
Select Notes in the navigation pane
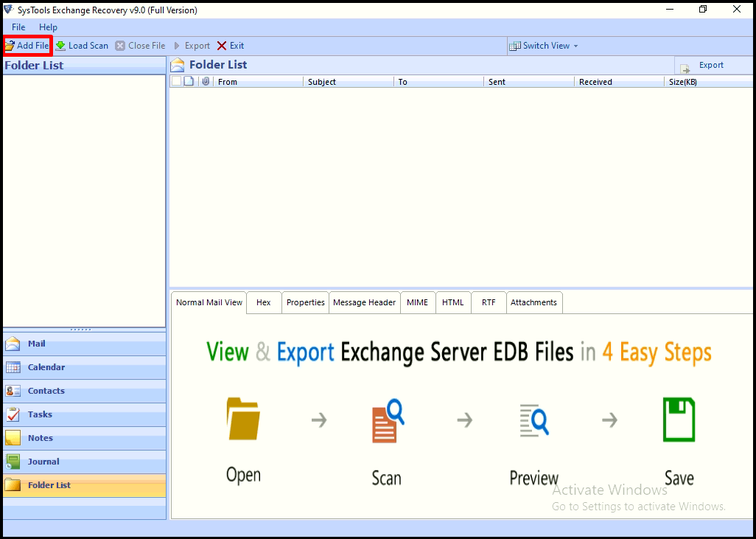85,439
